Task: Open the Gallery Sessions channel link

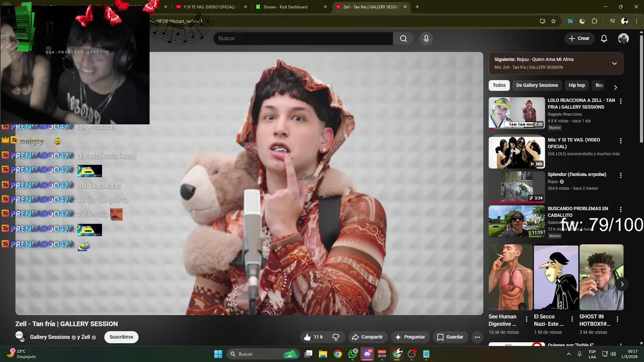Action: click(50, 337)
